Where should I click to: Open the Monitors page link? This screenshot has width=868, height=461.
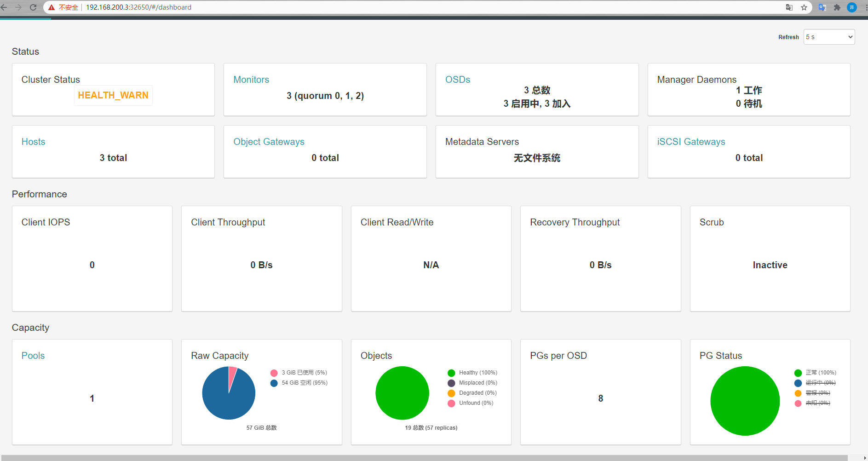click(x=251, y=79)
